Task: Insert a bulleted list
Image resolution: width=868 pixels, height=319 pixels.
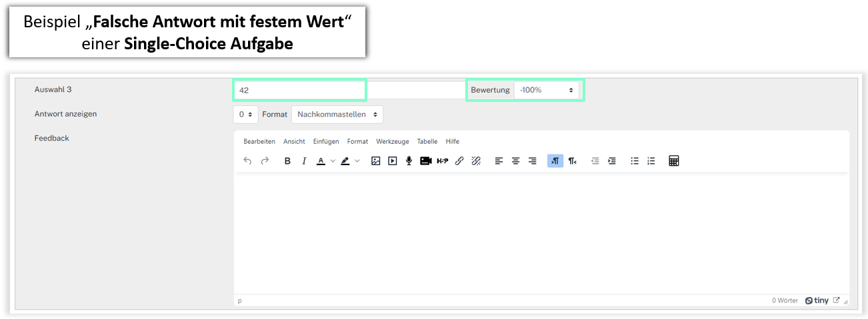Action: (635, 161)
